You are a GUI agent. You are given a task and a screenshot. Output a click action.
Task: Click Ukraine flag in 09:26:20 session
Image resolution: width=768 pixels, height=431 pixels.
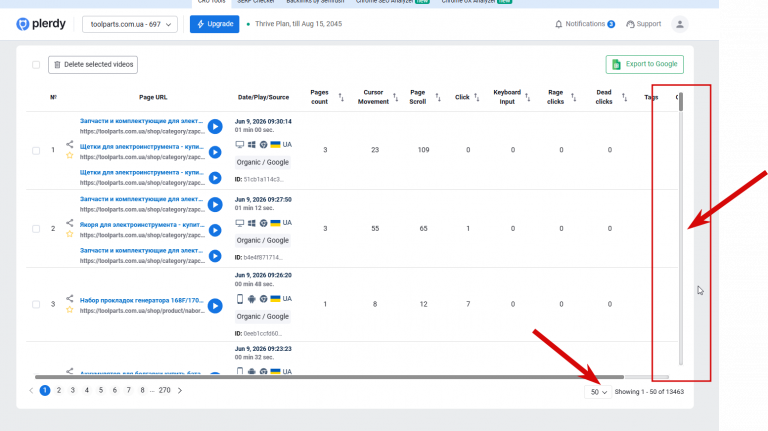pyautogui.click(x=275, y=299)
